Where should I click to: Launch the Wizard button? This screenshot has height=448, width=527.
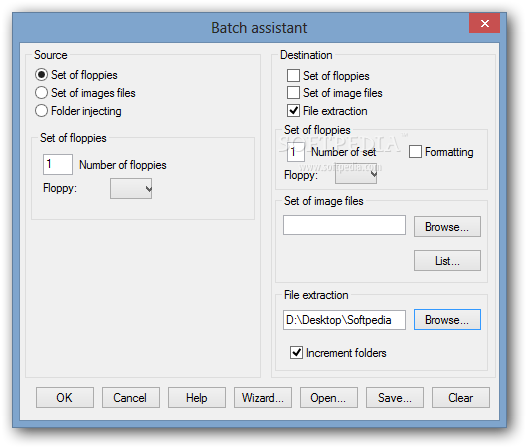point(263,398)
